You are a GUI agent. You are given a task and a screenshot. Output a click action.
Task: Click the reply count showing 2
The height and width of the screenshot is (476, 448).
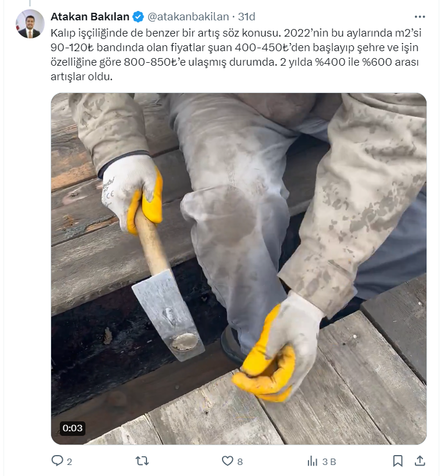69,461
